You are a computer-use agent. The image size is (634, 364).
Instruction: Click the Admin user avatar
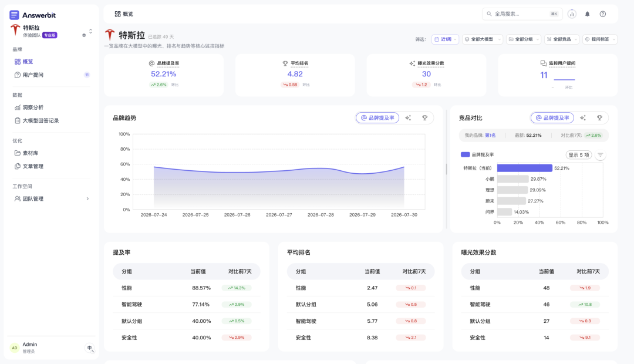coord(15,348)
